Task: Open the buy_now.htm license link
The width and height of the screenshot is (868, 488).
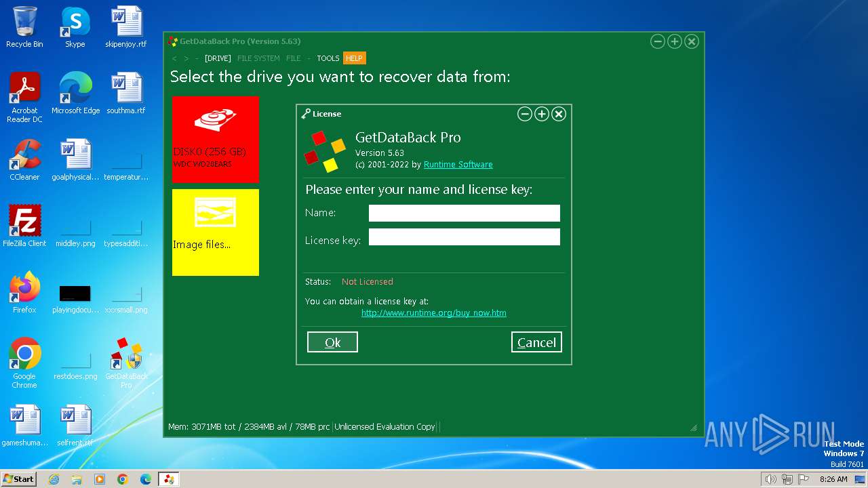Action: (434, 313)
